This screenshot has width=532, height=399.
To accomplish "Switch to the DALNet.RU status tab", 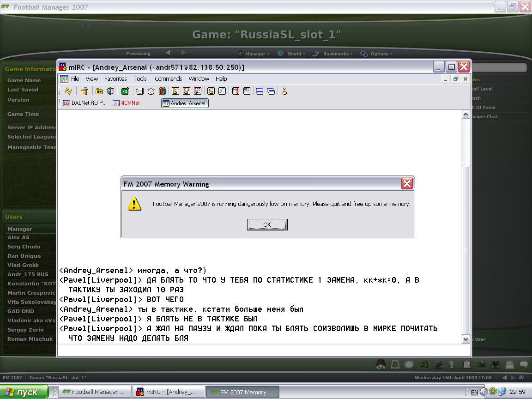I will click(85, 103).
